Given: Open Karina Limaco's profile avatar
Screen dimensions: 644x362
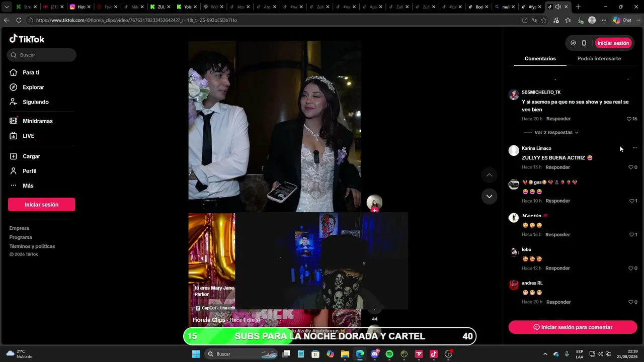Looking at the screenshot, I should click(514, 150).
